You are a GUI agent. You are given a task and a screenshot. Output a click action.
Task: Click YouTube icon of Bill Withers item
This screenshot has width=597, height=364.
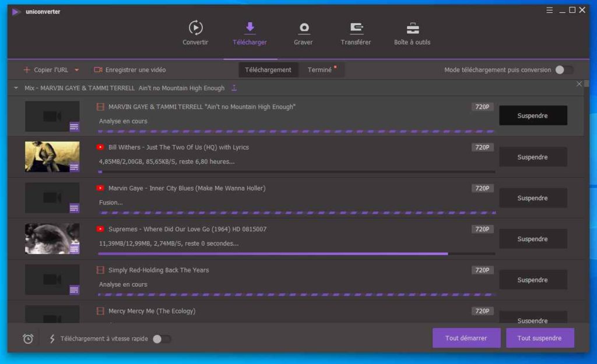(x=100, y=147)
